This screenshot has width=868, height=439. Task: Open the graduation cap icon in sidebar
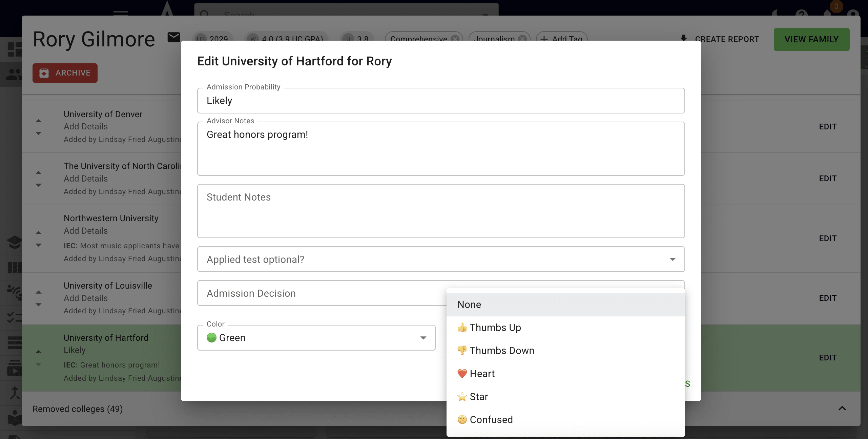(x=14, y=243)
